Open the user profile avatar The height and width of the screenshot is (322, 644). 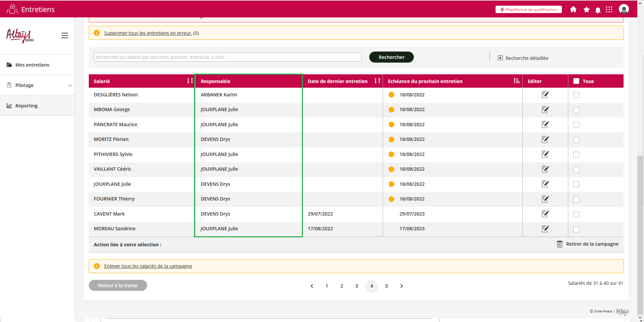coord(624,9)
